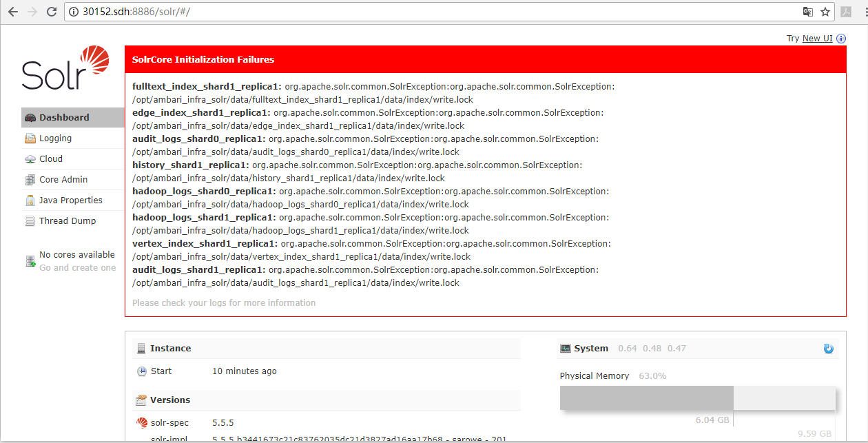Refresh System stats with reload icon

click(829, 349)
